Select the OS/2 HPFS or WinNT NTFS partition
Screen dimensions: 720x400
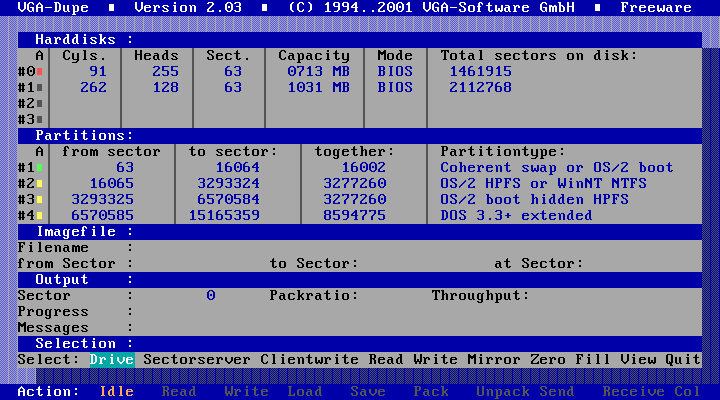pos(543,184)
